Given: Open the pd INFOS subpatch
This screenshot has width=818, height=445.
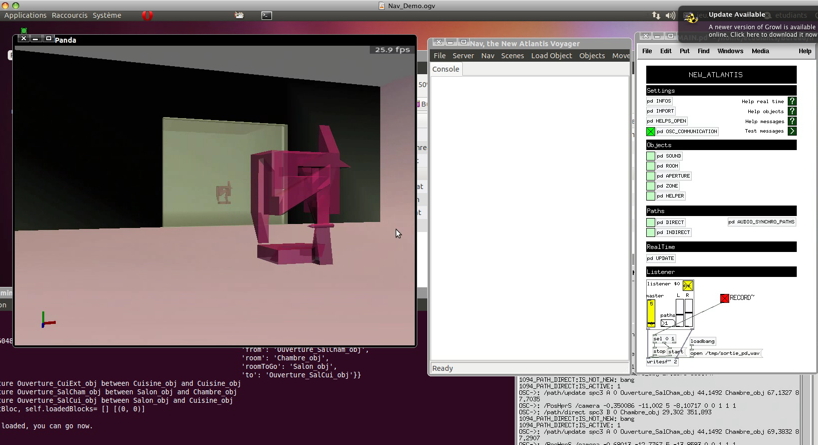Looking at the screenshot, I should [659, 101].
